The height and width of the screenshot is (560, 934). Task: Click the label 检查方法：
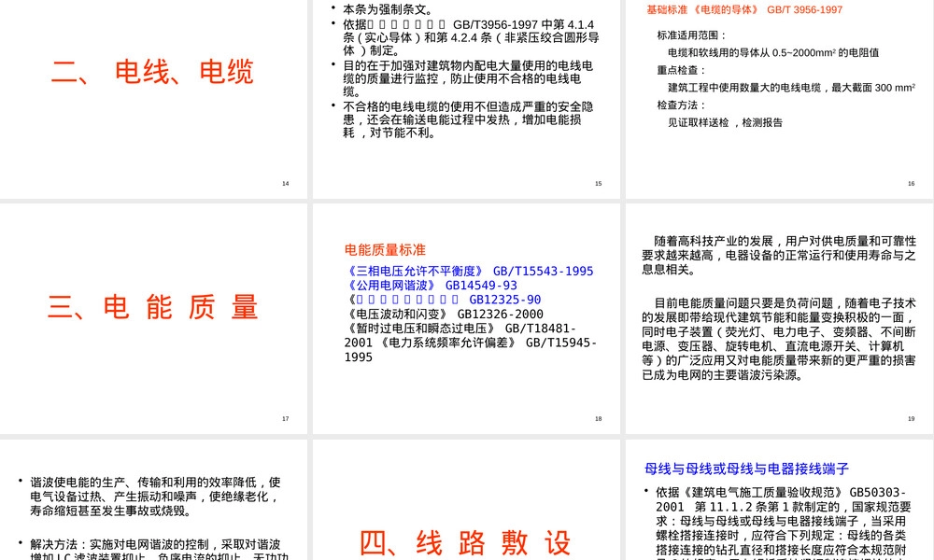pos(682,105)
